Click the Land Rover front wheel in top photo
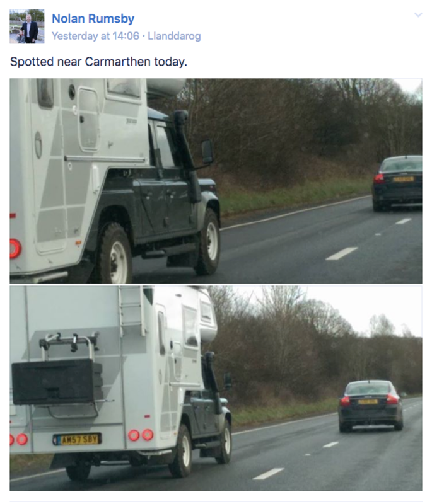The image size is (432, 504). pyautogui.click(x=208, y=242)
